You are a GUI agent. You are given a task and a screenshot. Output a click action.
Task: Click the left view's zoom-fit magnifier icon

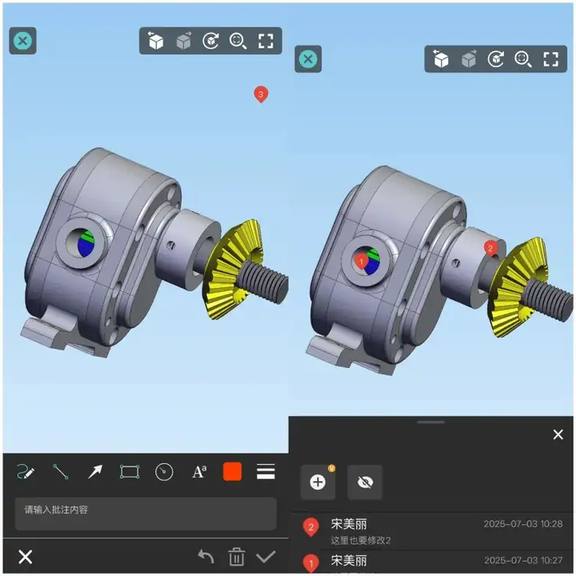pyautogui.click(x=238, y=41)
